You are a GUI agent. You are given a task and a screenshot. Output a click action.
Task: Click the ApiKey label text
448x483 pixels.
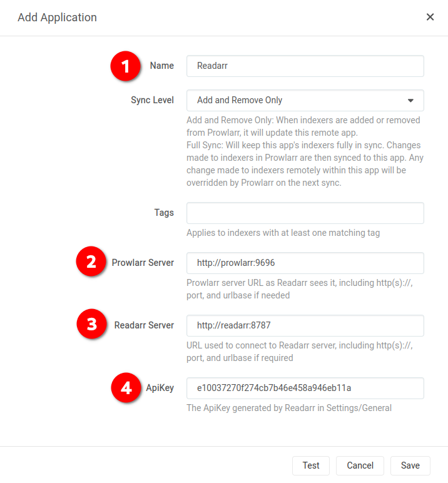point(160,388)
